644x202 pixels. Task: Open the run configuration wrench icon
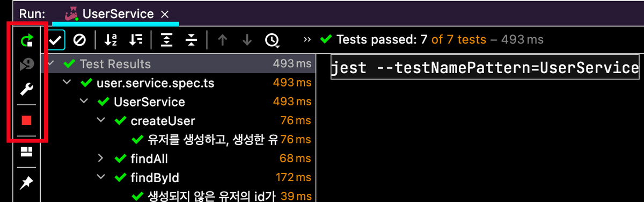coord(26,89)
